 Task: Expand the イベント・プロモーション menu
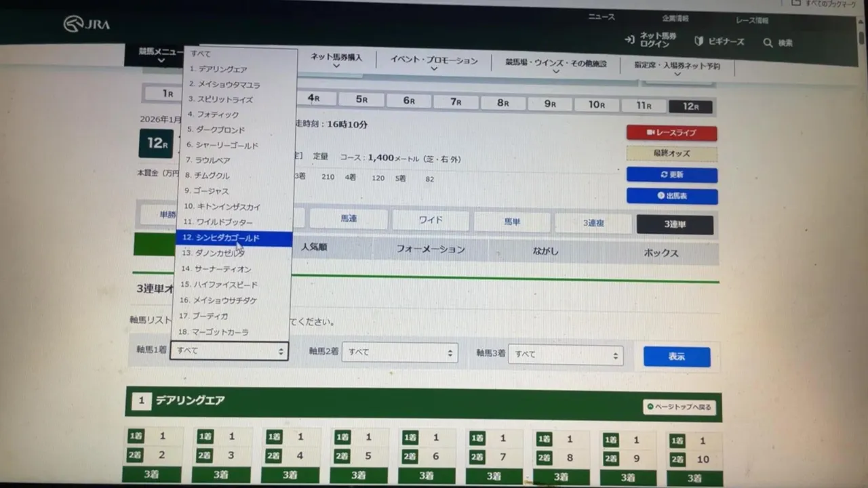[434, 63]
